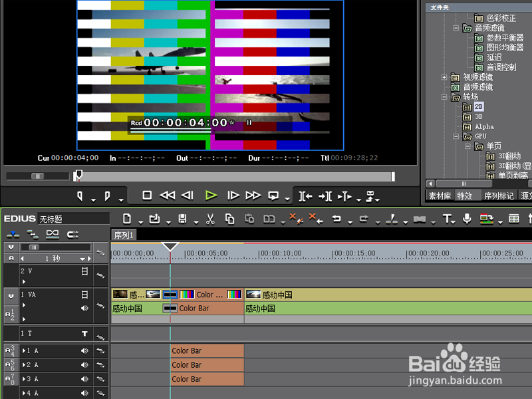
Task: Expand the 2 V track arrow
Action: click(x=24, y=281)
